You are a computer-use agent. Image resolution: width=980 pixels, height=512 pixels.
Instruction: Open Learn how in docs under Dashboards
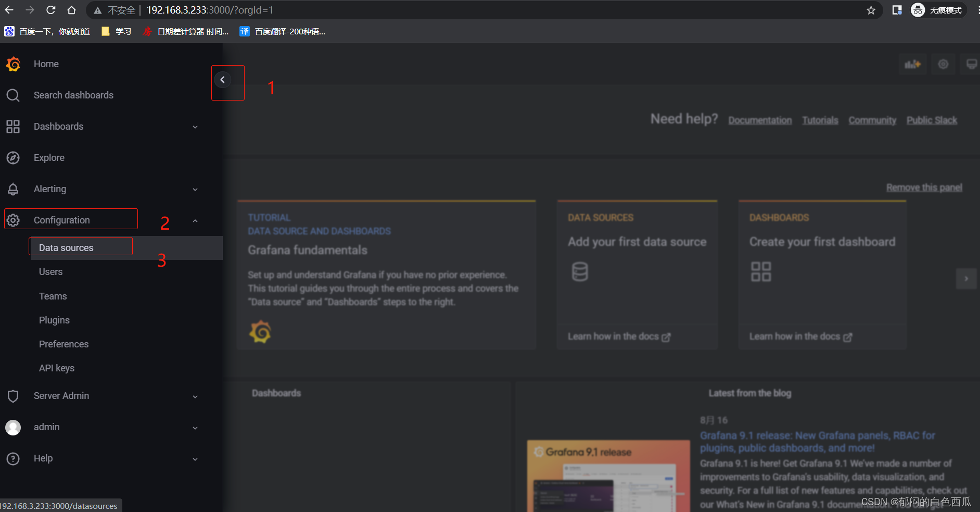pos(800,336)
